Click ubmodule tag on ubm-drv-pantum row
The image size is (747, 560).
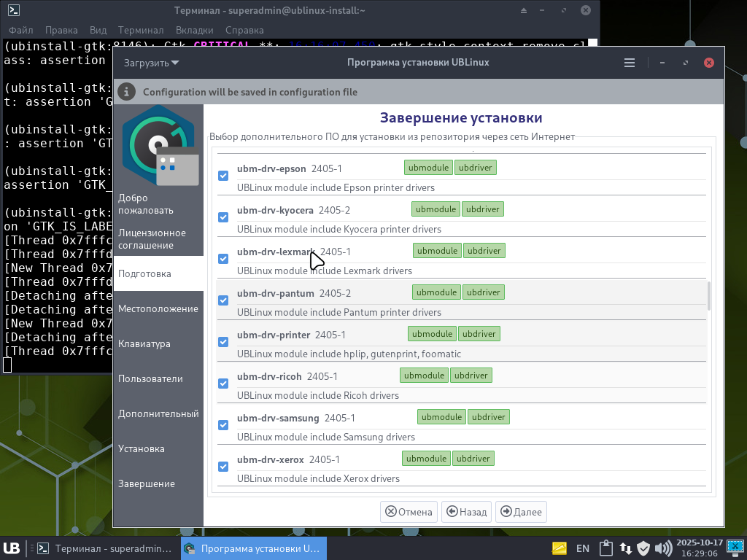click(436, 292)
